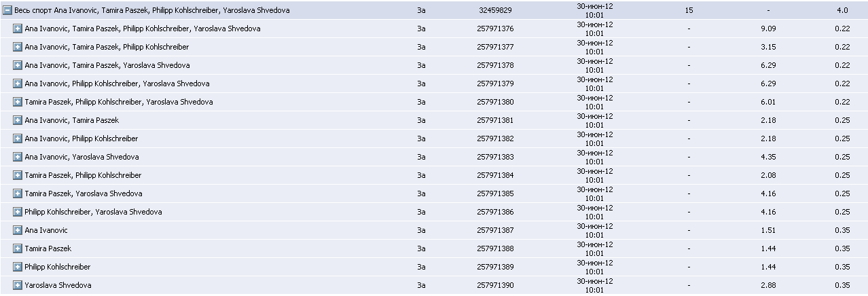The image size is (868, 296).
Task: Expand the Ana Ivanovic, Tamira Paszek, Philipp Kohlschreiber row
Action: point(18,48)
